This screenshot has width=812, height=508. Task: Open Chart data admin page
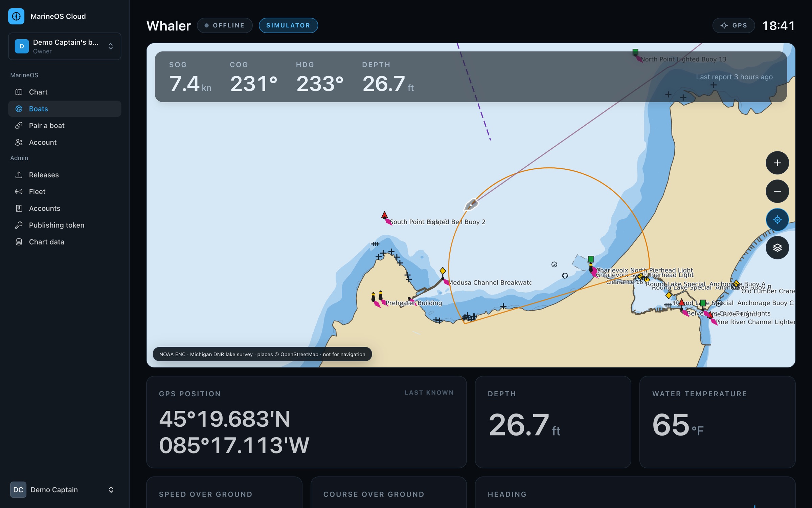pos(65,242)
